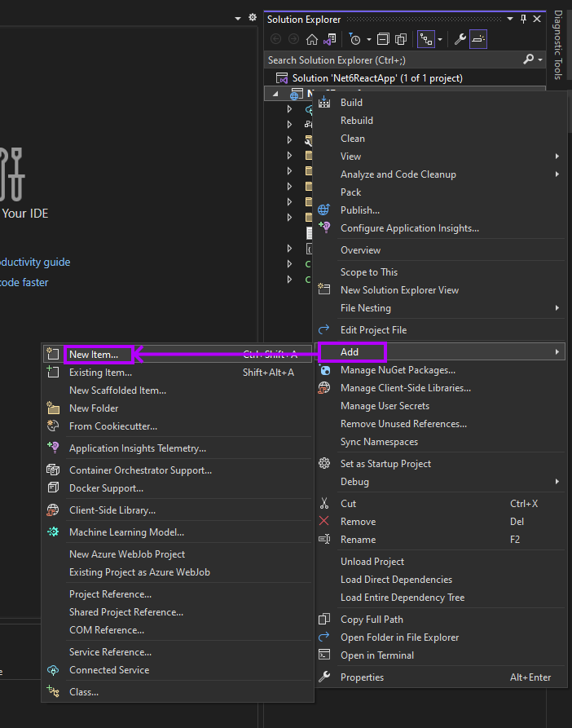The width and height of the screenshot is (572, 728).
Task: Click the Build menu icon
Action: [x=324, y=103]
